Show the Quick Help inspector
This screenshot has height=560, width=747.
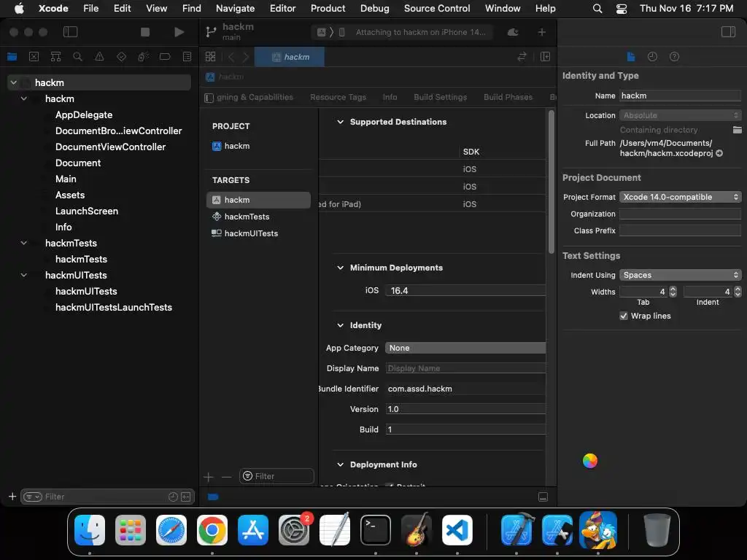[674, 57]
